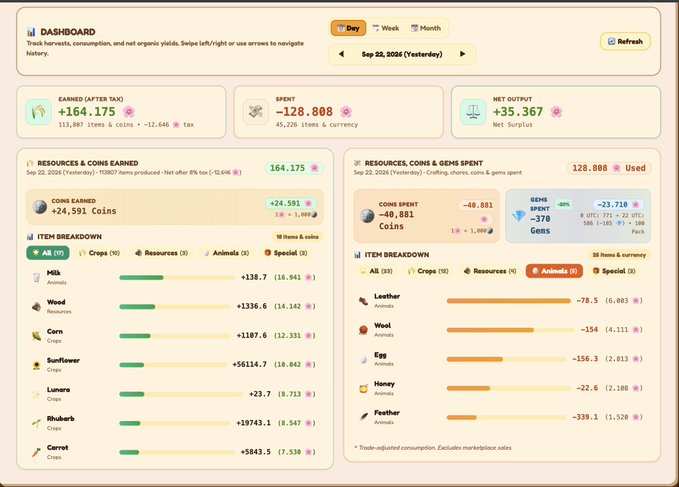Click the coin icon in Coins Earned
679x487 pixels.
point(40,206)
